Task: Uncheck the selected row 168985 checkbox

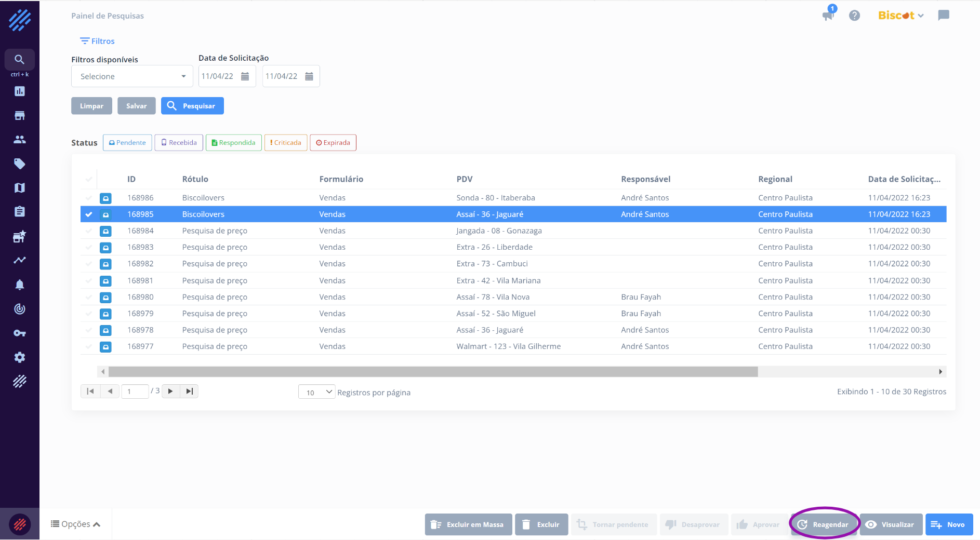Action: [89, 214]
